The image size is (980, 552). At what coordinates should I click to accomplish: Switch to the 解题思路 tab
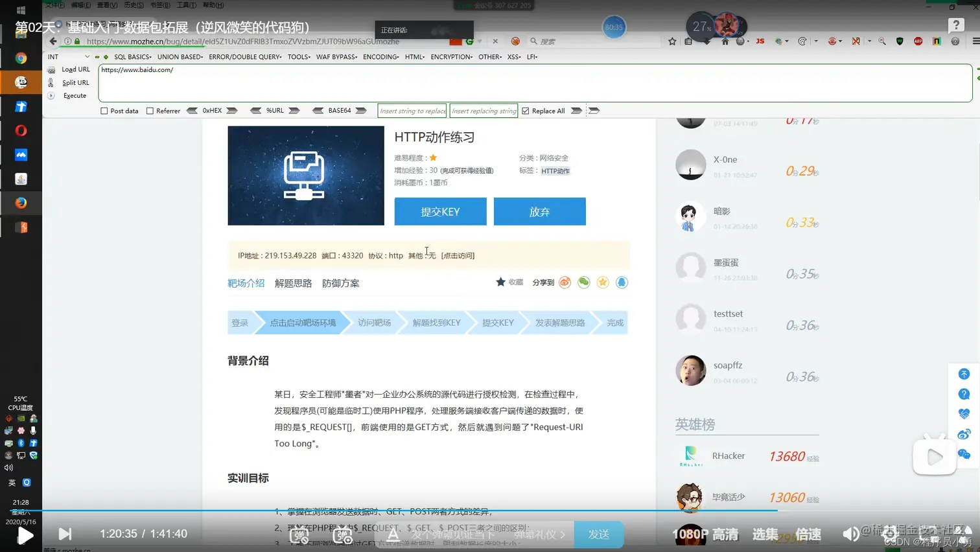point(293,283)
